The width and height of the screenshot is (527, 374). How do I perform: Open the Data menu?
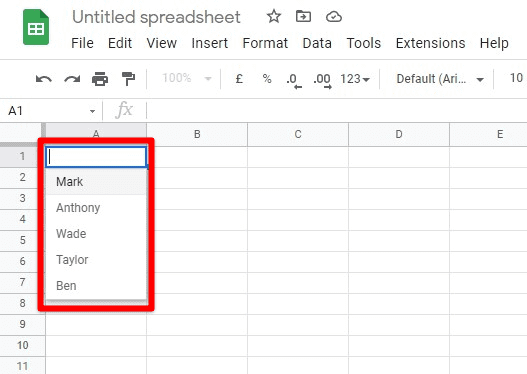(317, 43)
